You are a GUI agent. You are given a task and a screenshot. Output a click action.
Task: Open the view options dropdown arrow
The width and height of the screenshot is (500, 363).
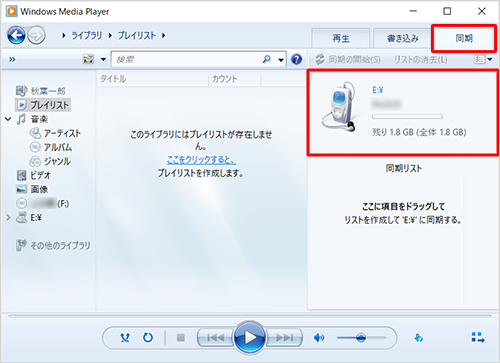(103, 59)
